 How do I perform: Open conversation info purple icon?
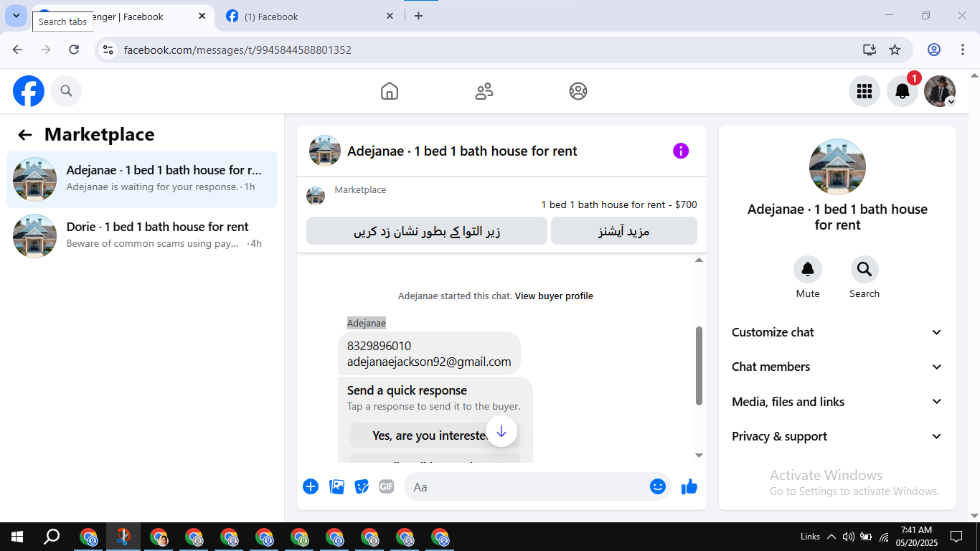pyautogui.click(x=681, y=151)
